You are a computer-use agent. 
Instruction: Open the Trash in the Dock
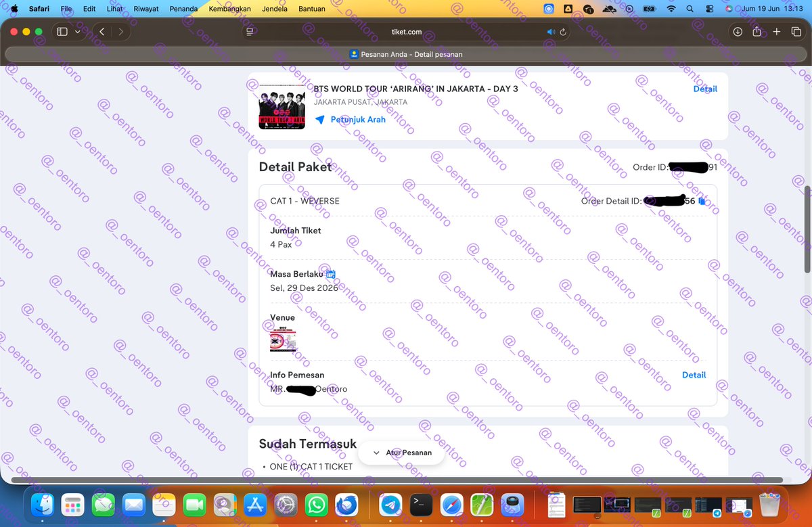769,505
